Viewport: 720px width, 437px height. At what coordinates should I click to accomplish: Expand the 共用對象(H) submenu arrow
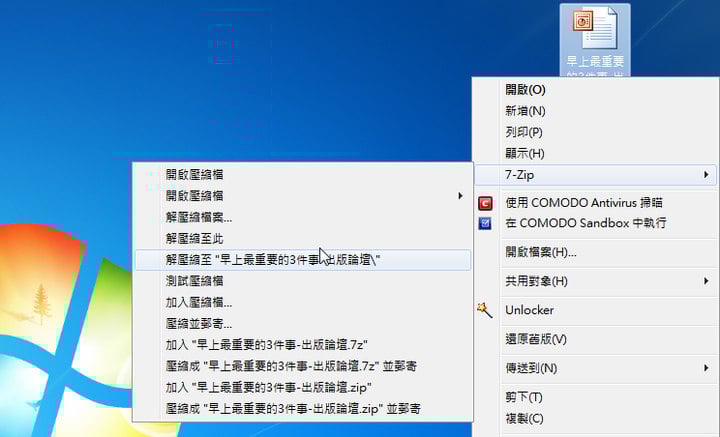click(x=706, y=280)
